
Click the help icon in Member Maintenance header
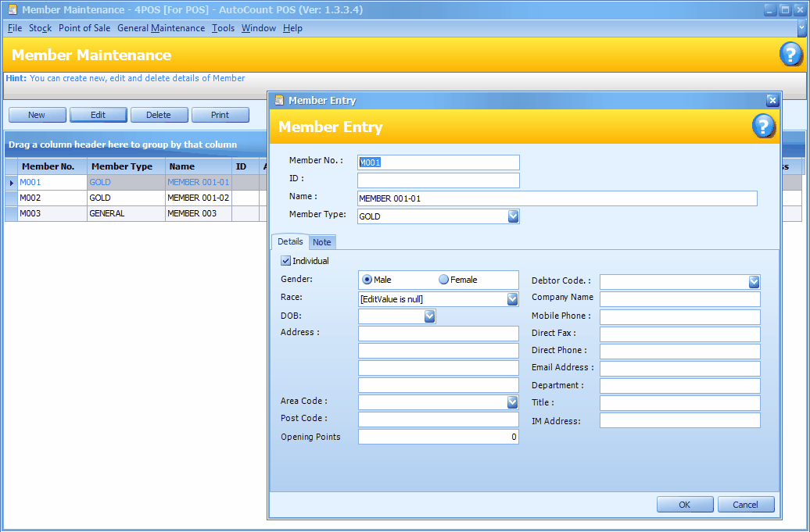point(790,54)
